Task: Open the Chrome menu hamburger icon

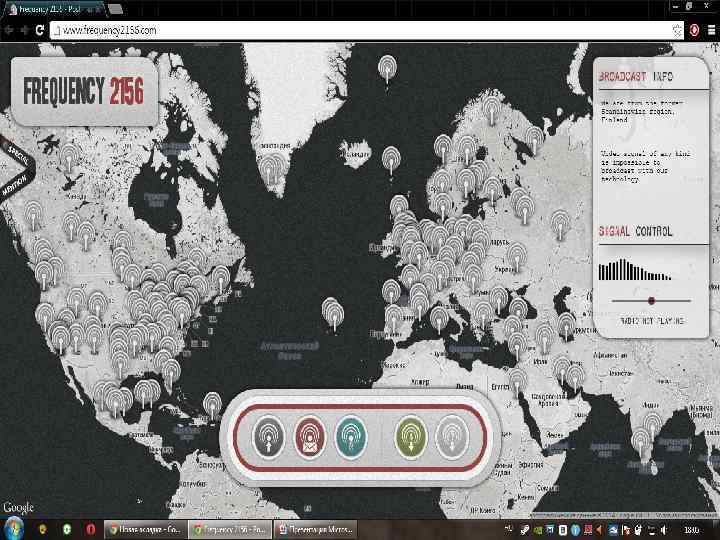Action: click(x=711, y=30)
